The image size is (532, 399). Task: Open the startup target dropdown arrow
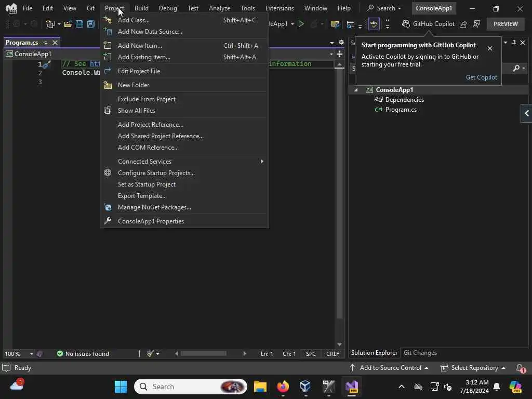[x=292, y=24]
